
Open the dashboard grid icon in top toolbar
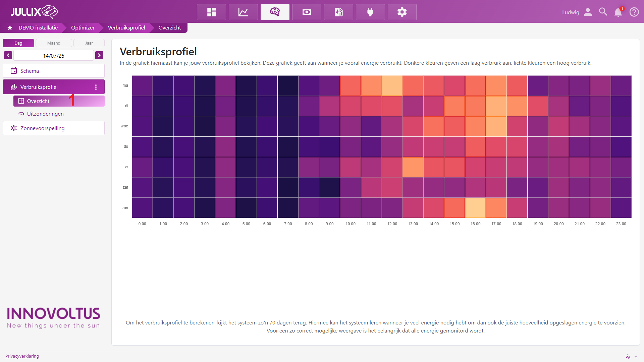point(211,12)
